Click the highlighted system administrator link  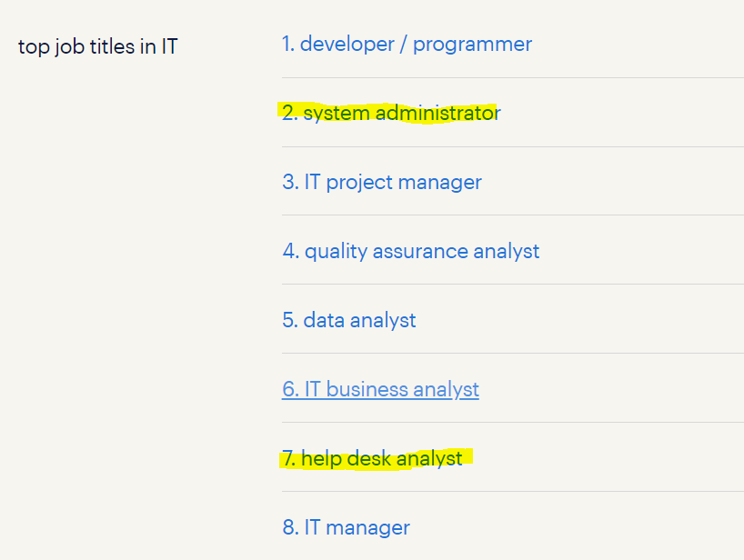[x=391, y=113]
